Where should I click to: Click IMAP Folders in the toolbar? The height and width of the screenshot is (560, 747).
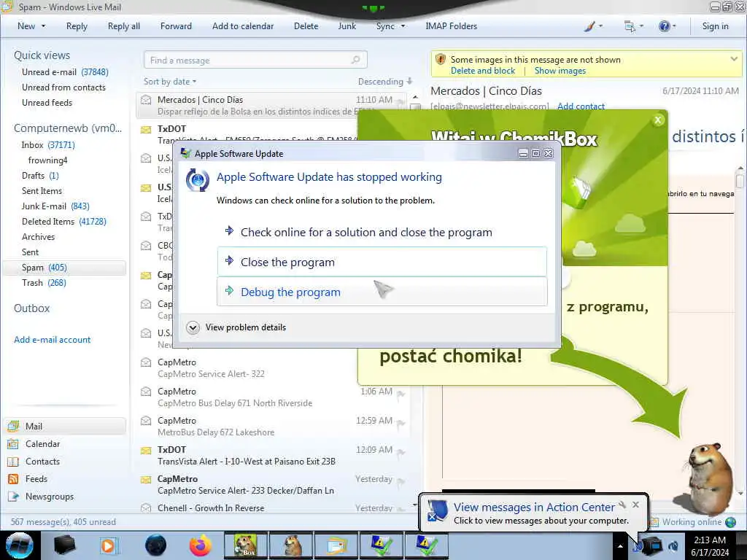pyautogui.click(x=451, y=27)
